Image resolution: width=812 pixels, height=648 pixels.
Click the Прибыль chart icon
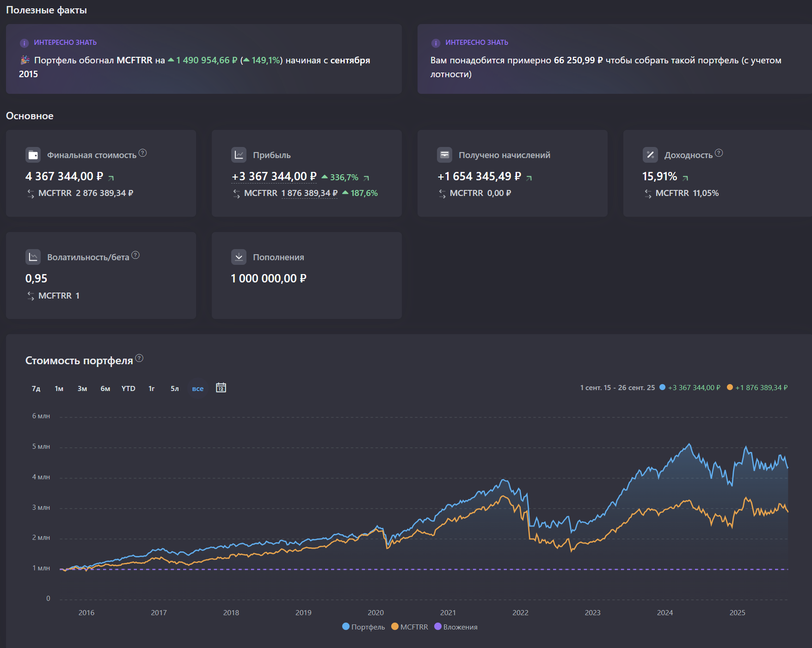tap(239, 155)
